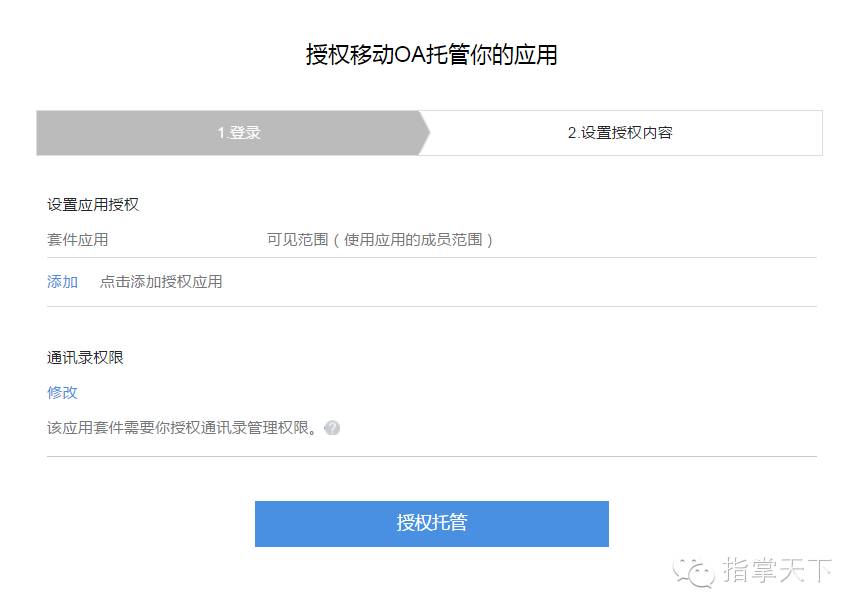Click the parenthetical 使用应用的成员范围 text

click(x=413, y=240)
